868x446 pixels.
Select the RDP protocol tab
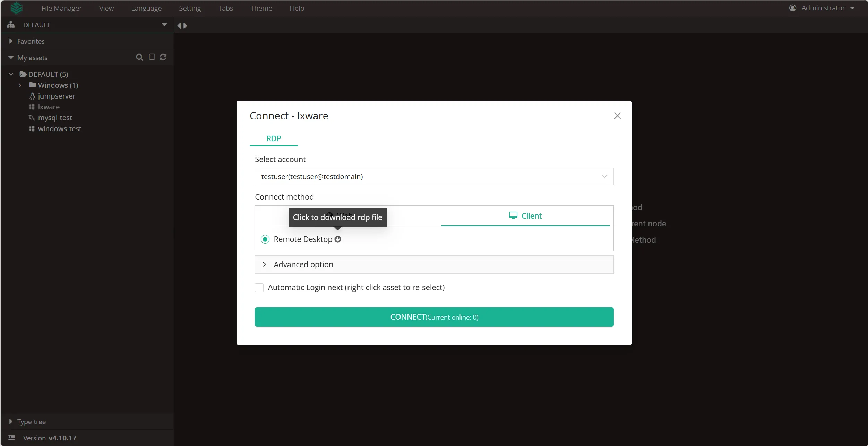(x=274, y=138)
